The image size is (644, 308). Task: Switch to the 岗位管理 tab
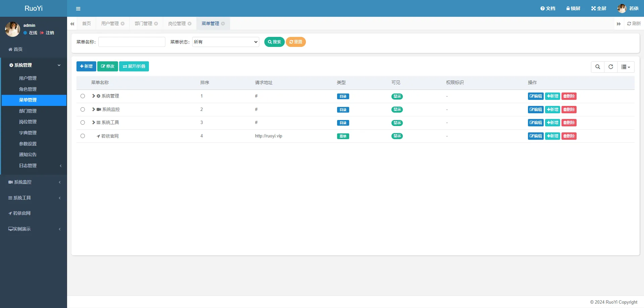pos(177,23)
